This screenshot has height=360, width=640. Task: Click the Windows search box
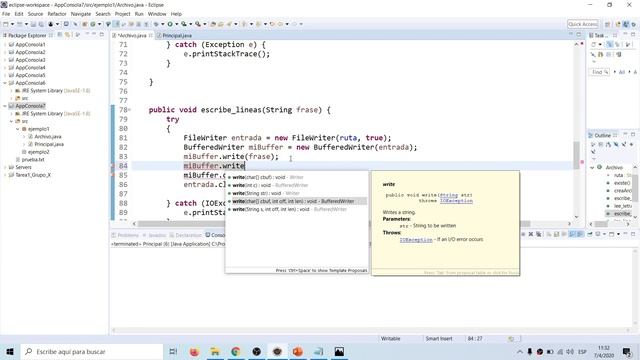91,351
